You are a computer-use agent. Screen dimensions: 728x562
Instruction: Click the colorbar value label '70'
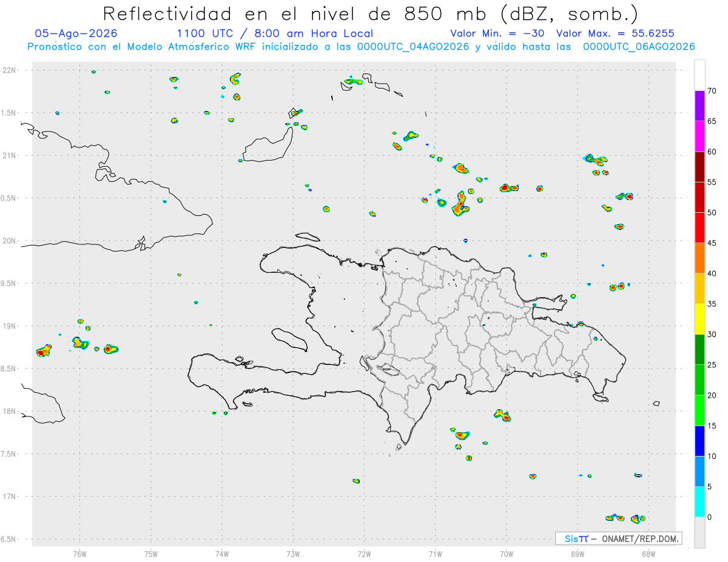712,91
